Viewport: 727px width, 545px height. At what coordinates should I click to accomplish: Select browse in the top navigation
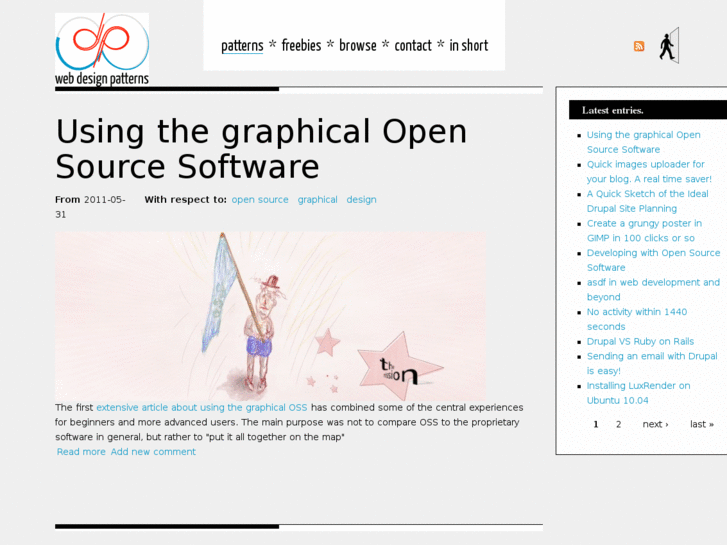click(357, 45)
